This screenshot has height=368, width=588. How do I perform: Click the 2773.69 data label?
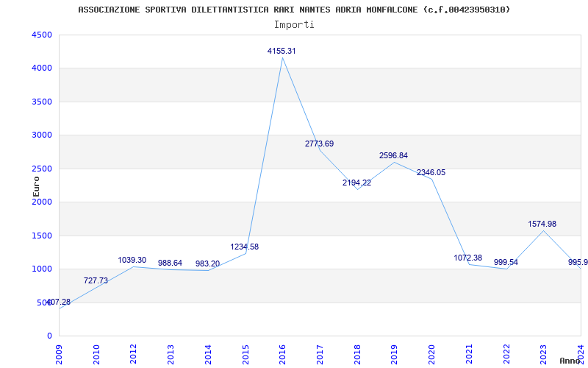click(319, 144)
